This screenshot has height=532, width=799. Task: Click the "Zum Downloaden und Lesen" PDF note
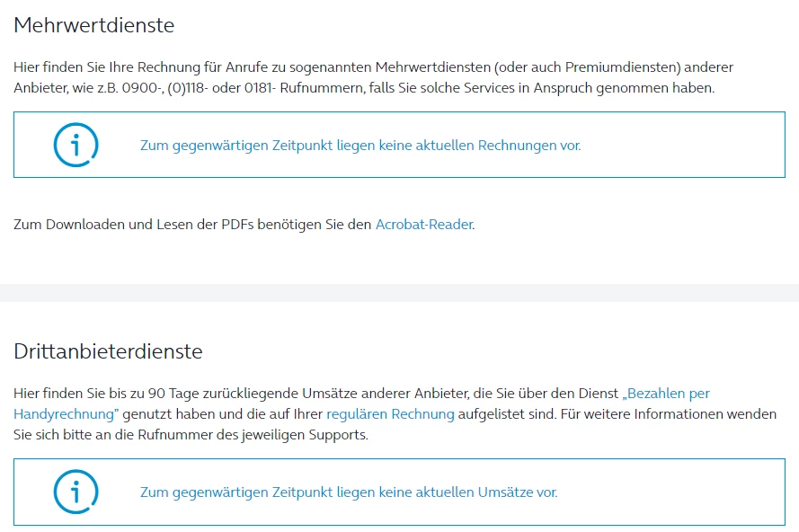click(192, 225)
